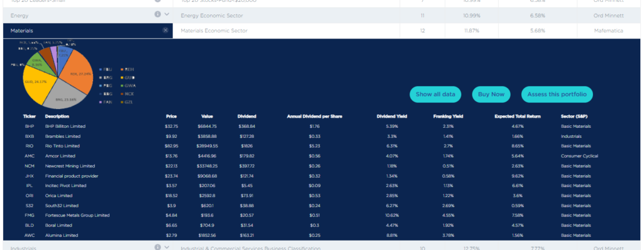
Task: Click the Buy Now button
Action: click(x=491, y=94)
